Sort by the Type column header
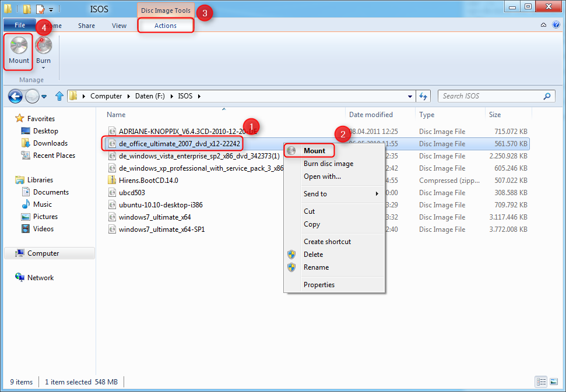Image resolution: width=566 pixels, height=392 pixels. point(427,115)
